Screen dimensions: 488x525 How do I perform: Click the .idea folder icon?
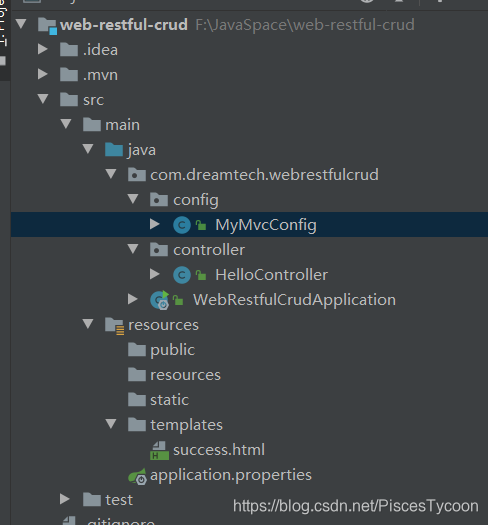[69, 50]
